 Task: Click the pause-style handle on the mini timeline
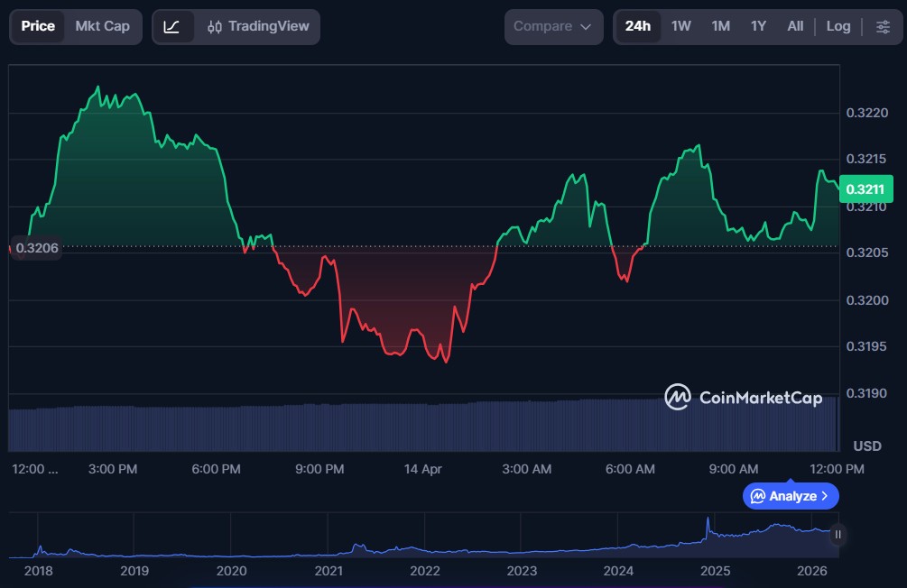(x=838, y=535)
